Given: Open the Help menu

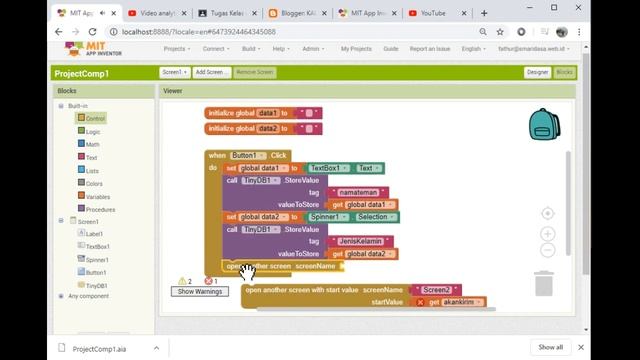Looking at the screenshot, I should pyautogui.click(x=281, y=49).
